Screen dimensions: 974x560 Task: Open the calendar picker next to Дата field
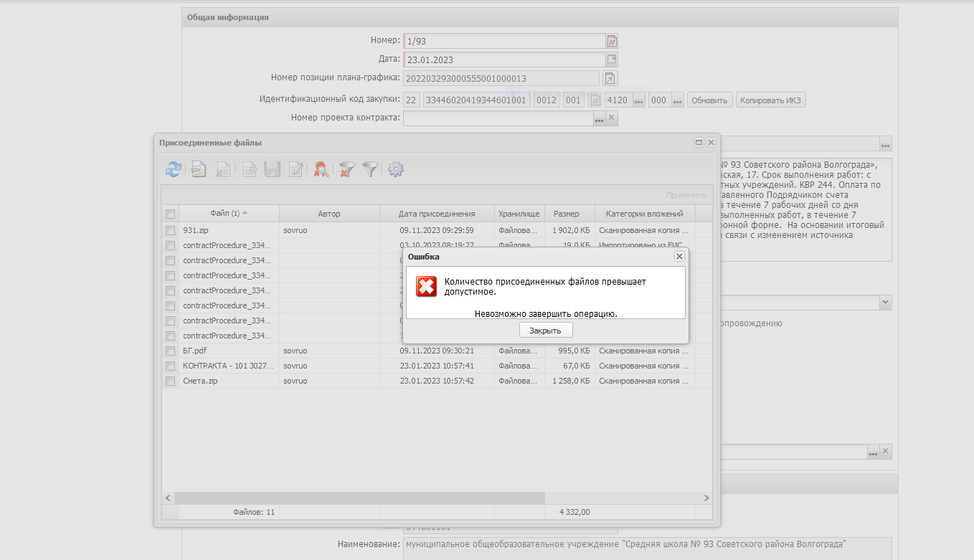tap(612, 60)
